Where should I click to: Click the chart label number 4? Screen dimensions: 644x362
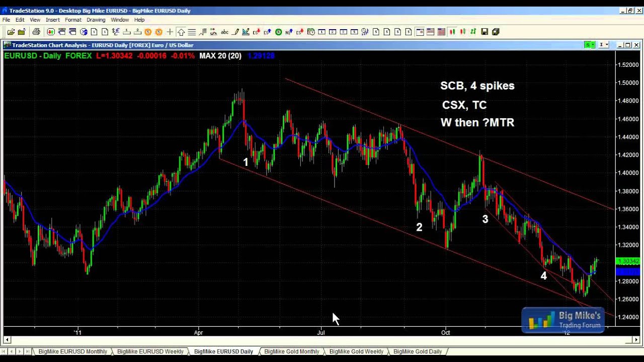543,276
